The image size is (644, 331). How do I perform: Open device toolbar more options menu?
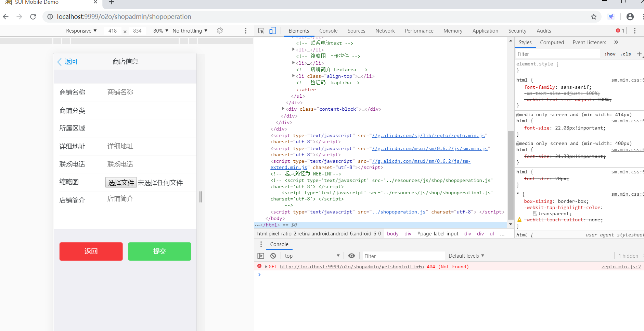pos(246,30)
